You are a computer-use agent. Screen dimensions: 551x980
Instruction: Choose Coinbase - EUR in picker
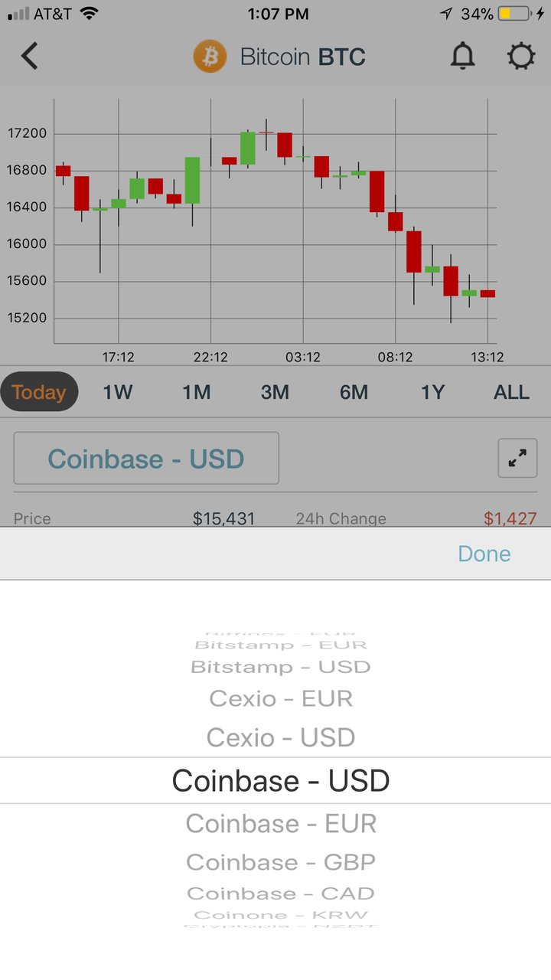tap(281, 824)
